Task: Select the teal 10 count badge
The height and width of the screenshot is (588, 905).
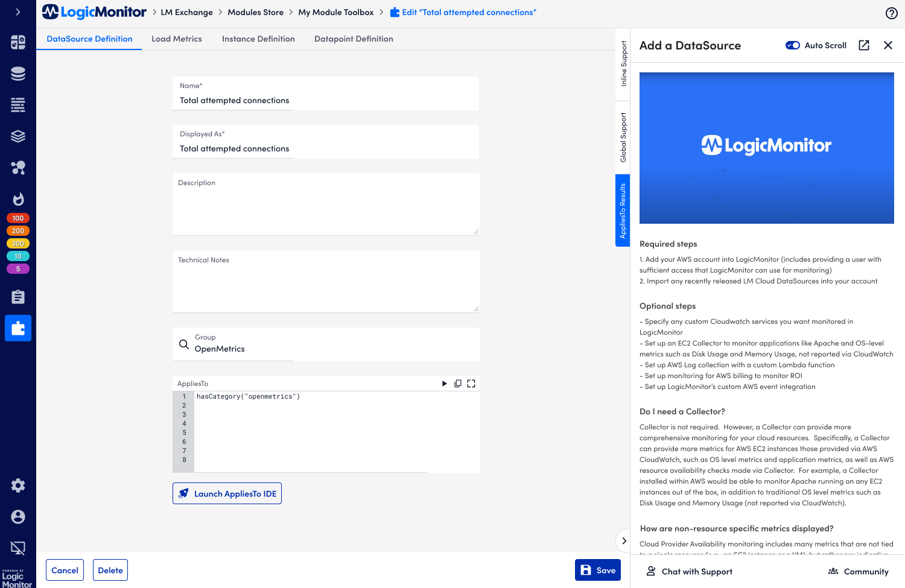Action: (x=18, y=256)
